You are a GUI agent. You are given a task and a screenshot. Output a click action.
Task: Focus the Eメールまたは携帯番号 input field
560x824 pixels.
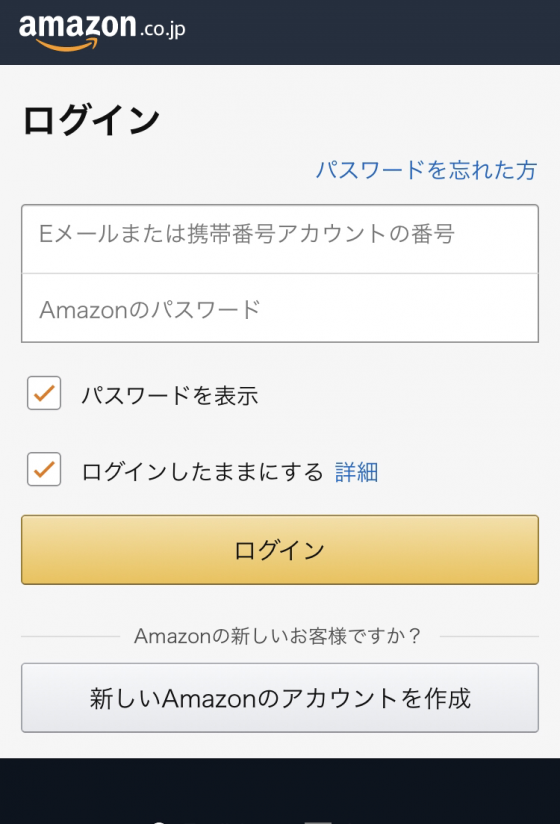pyautogui.click(x=280, y=239)
